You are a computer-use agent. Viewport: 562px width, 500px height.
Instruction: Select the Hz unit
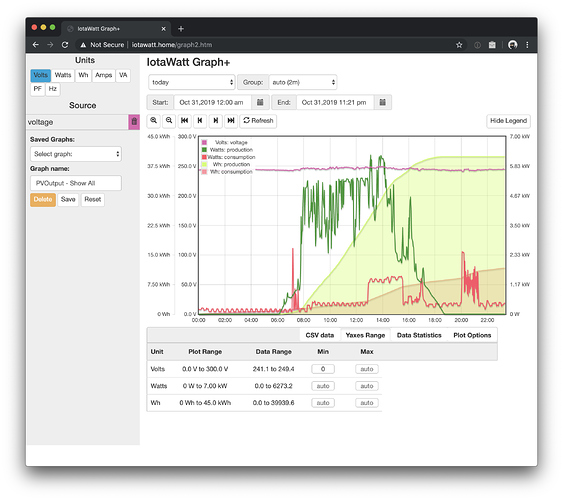53,89
